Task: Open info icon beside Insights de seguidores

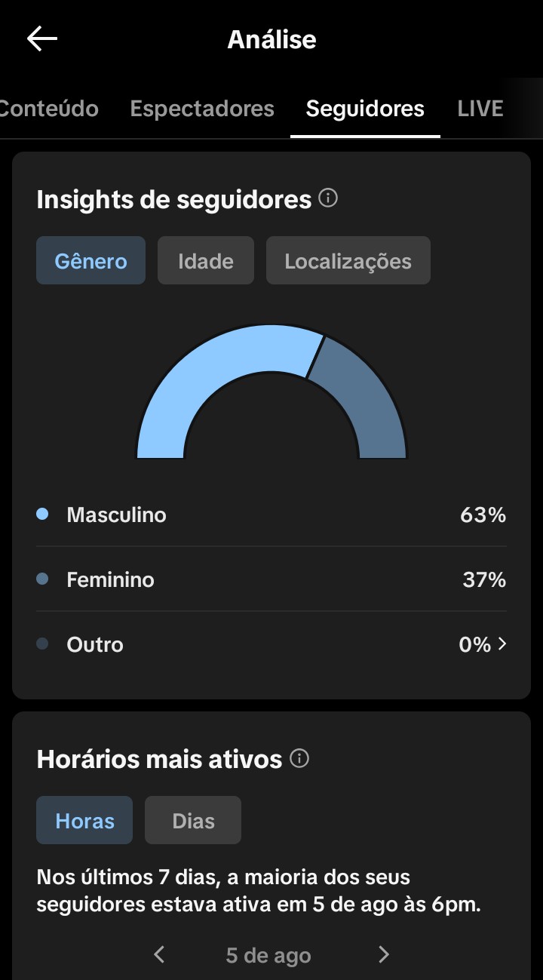Action: [328, 199]
